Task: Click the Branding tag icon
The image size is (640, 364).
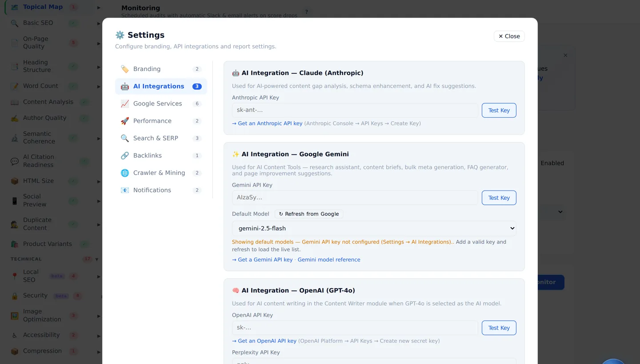Action: 125,69
